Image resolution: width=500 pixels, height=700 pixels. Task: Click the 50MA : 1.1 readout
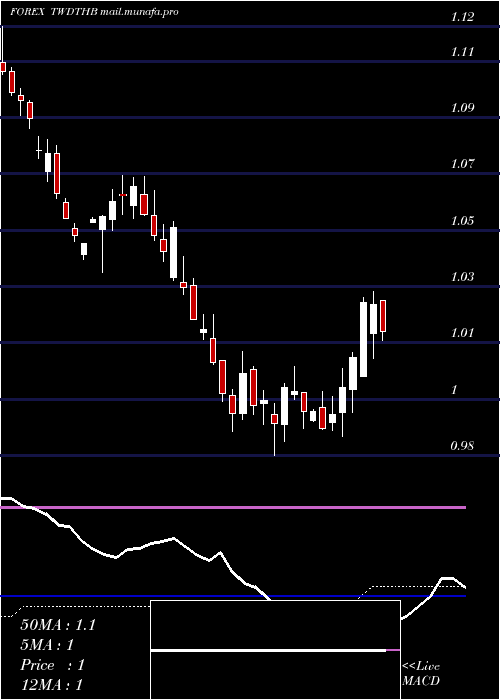coord(58,625)
